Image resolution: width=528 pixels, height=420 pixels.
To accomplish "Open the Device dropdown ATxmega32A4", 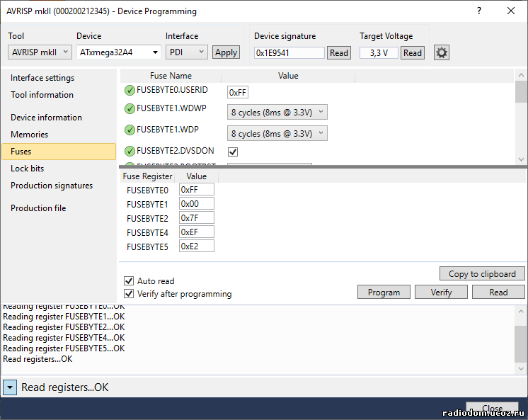I will 118,52.
